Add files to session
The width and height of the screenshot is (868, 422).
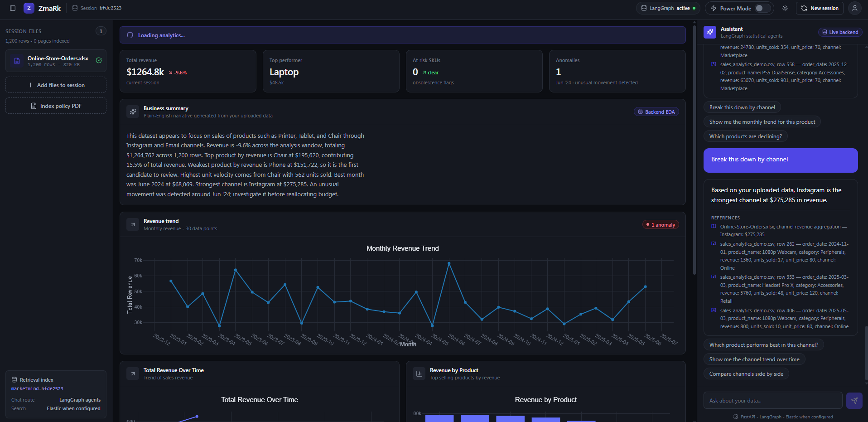(56, 85)
